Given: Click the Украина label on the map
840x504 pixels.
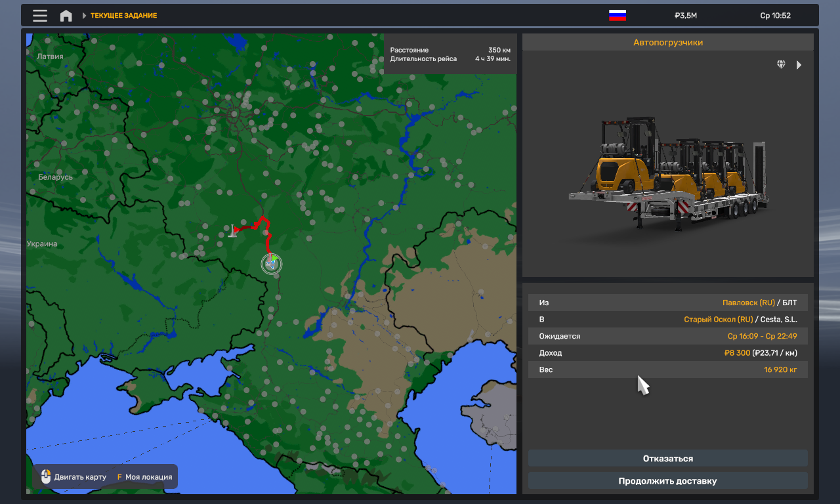Looking at the screenshot, I should coord(42,244).
